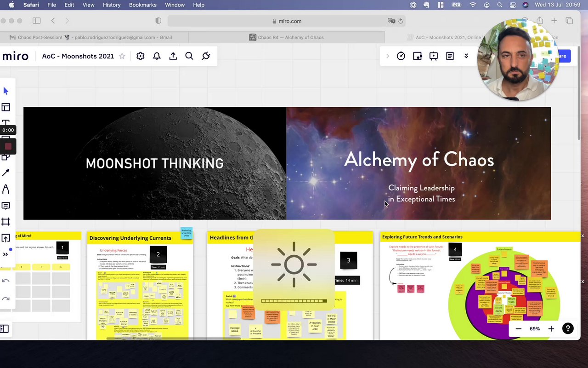This screenshot has height=368, width=588.
Task: Open the Miro timer
Action: (401, 56)
